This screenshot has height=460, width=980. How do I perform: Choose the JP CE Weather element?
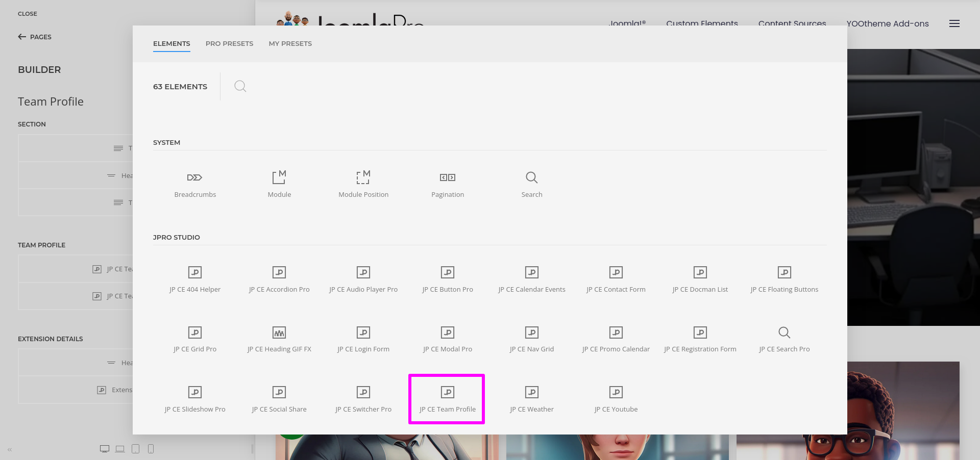(x=531, y=399)
